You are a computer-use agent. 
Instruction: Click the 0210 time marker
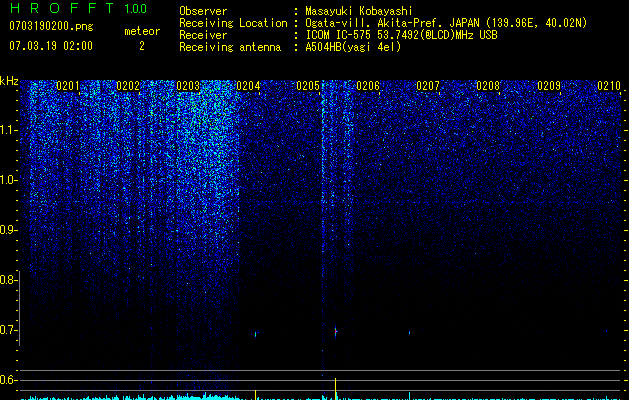click(x=609, y=85)
